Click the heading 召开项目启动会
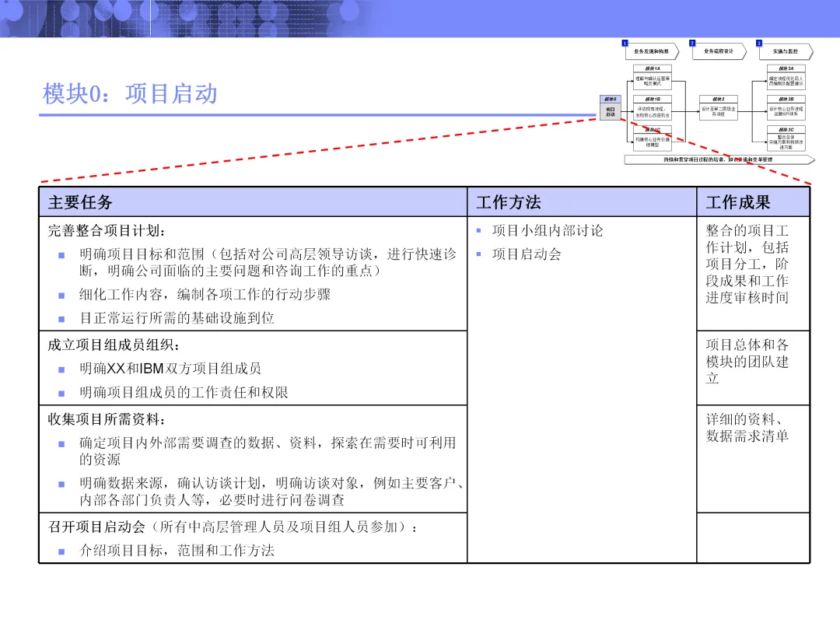The image size is (840, 630). pos(96,527)
